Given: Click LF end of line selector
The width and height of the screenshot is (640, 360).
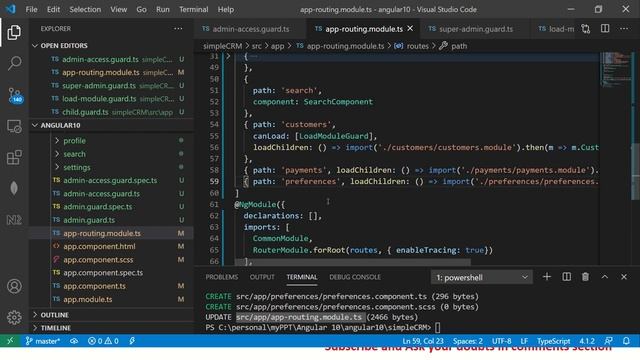Looking at the screenshot, I should coord(524,341).
